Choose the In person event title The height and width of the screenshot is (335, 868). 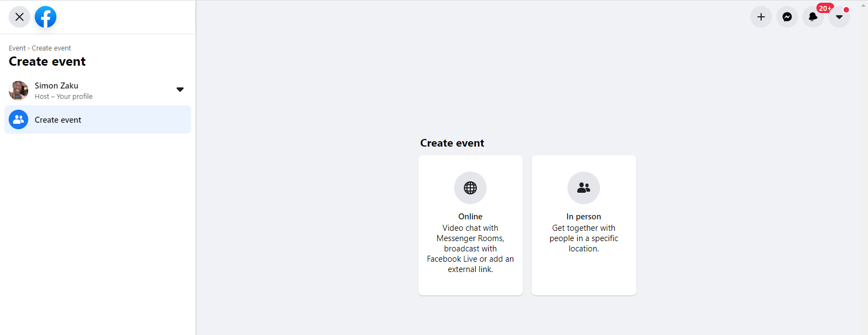[x=584, y=217]
